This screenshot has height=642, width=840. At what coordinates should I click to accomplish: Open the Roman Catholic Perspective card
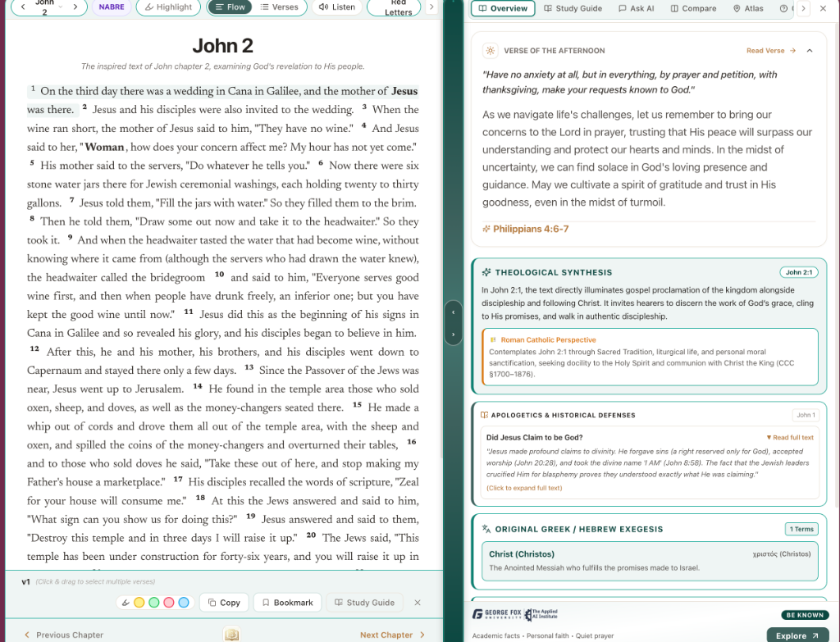pos(651,357)
